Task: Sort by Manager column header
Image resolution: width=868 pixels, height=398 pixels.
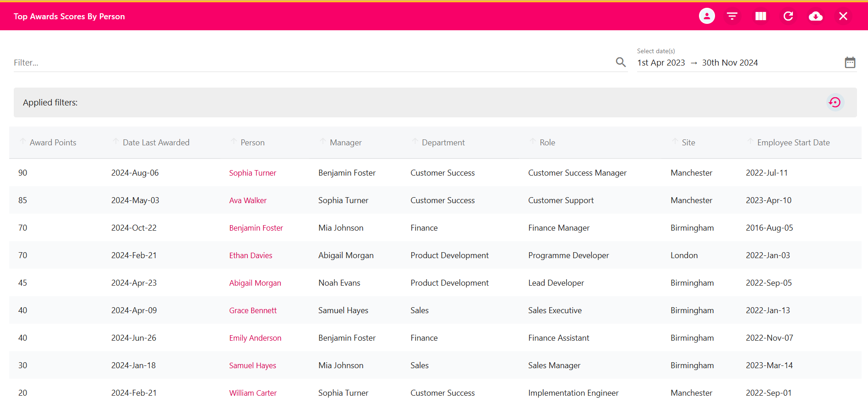Action: click(345, 143)
